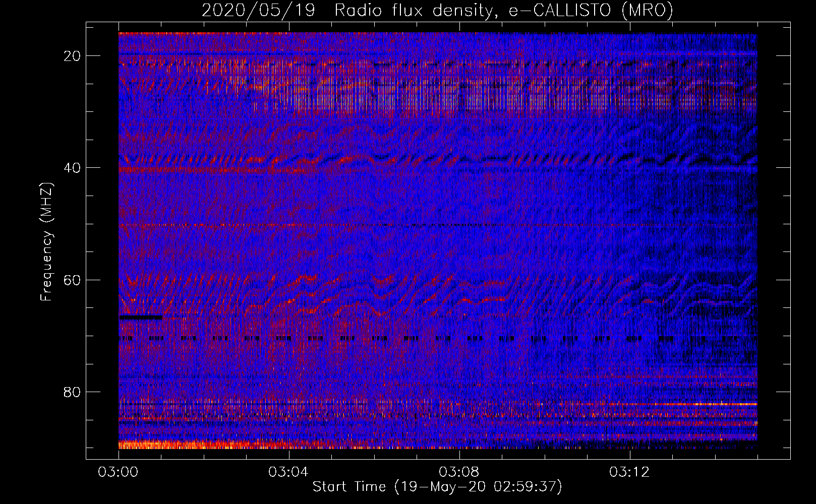Click the "03:04" time tick label
Image resolution: width=816 pixels, height=504 pixels.
coord(288,472)
